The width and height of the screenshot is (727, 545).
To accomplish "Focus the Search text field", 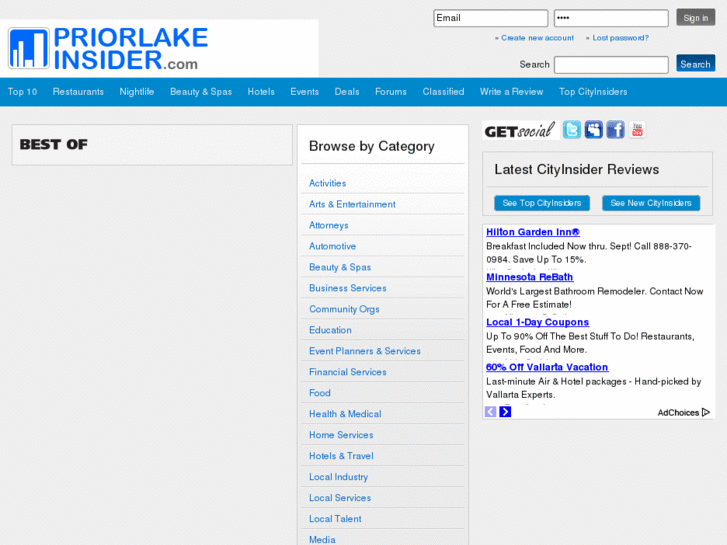I will click(x=611, y=64).
